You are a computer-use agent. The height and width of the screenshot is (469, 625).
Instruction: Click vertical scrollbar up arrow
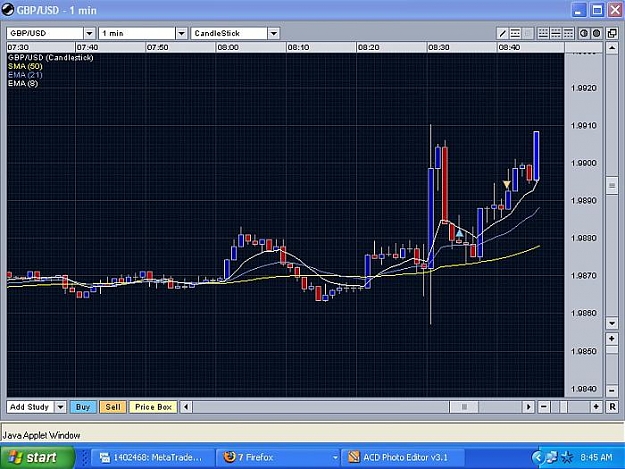coord(612,48)
